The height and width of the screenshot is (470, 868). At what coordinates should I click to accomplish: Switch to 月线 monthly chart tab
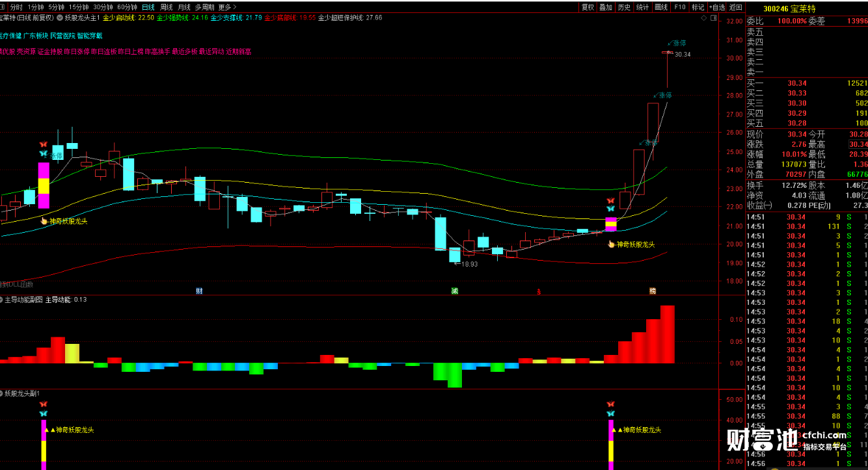pos(184,7)
